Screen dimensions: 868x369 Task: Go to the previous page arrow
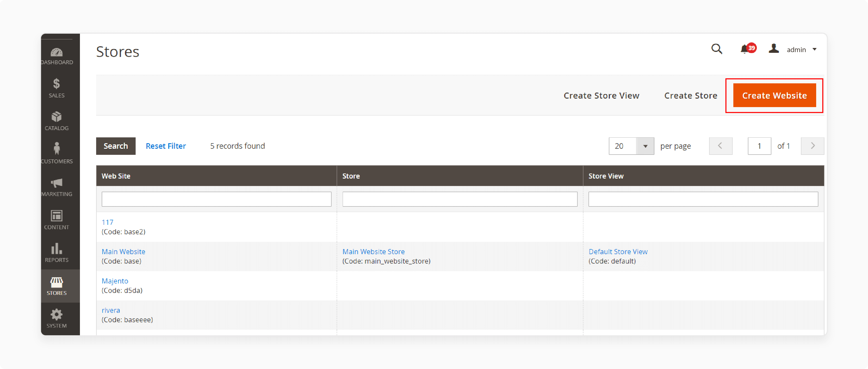[x=721, y=146]
